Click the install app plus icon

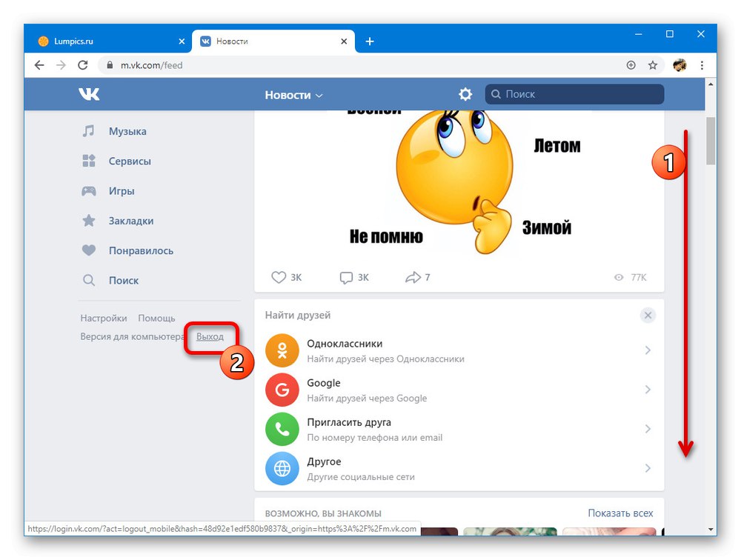click(631, 65)
